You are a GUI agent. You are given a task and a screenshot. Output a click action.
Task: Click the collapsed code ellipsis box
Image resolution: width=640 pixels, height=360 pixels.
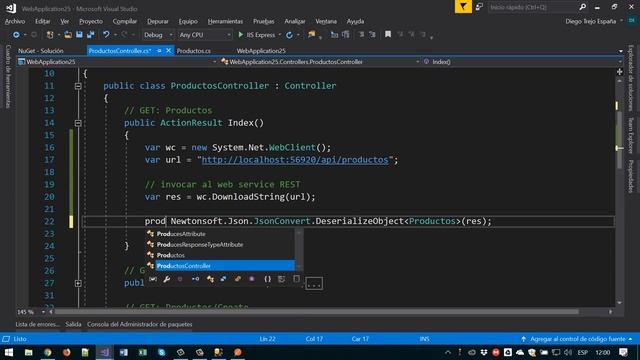(314, 284)
